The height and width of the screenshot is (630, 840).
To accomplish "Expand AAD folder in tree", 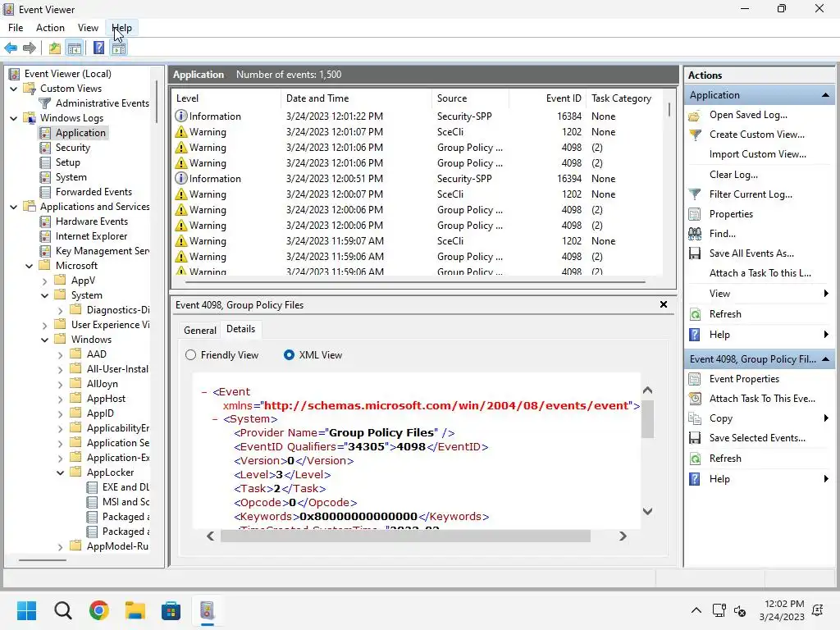I will pos(60,354).
